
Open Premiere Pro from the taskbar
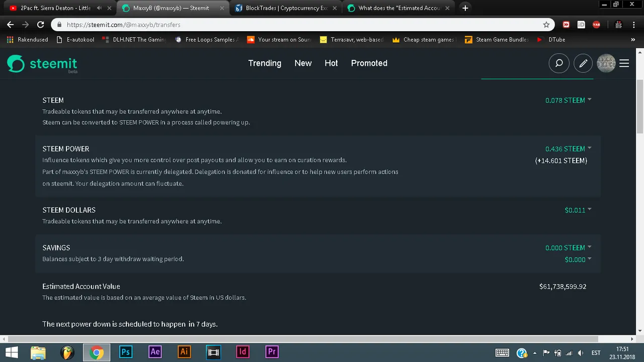pyautogui.click(x=272, y=352)
